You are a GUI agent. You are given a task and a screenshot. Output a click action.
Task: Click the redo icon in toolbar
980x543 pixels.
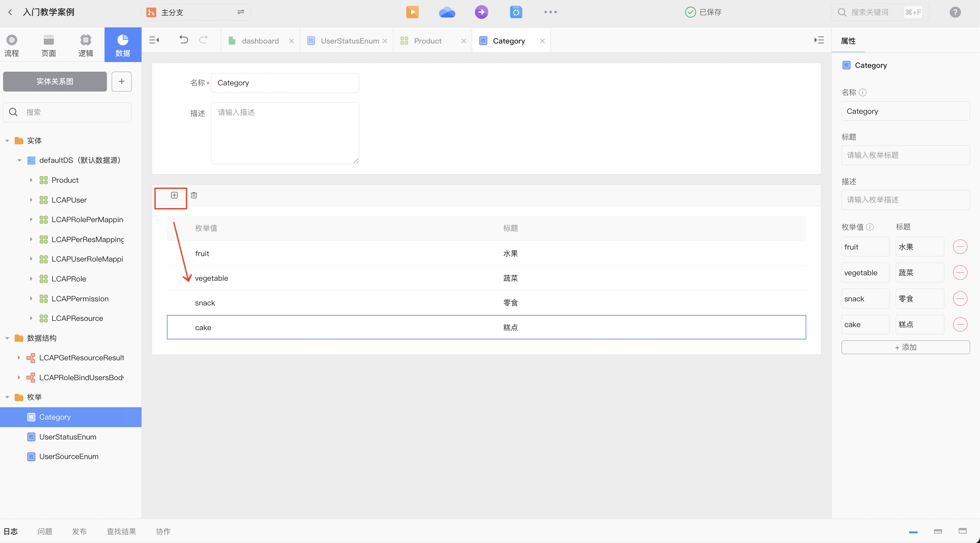pos(205,41)
